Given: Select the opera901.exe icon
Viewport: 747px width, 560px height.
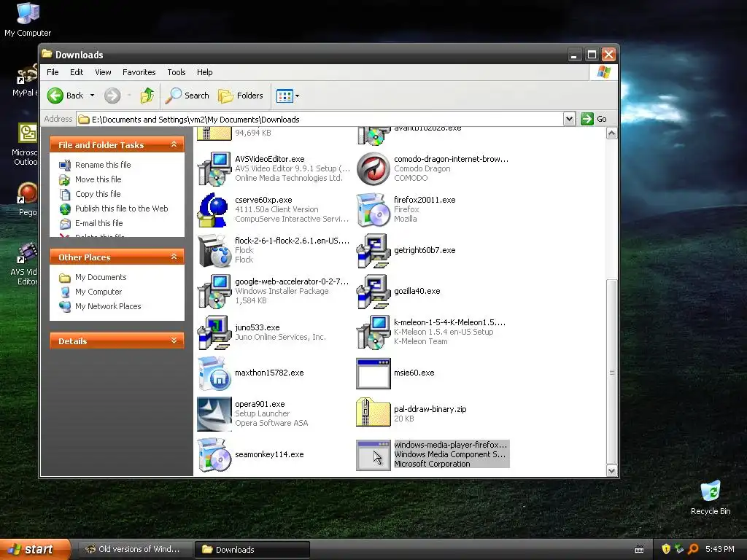Looking at the screenshot, I should pos(214,414).
